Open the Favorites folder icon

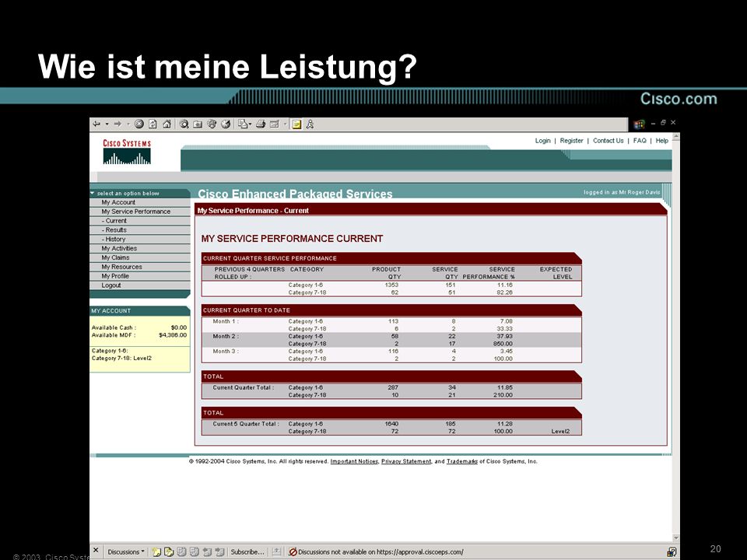(x=198, y=124)
